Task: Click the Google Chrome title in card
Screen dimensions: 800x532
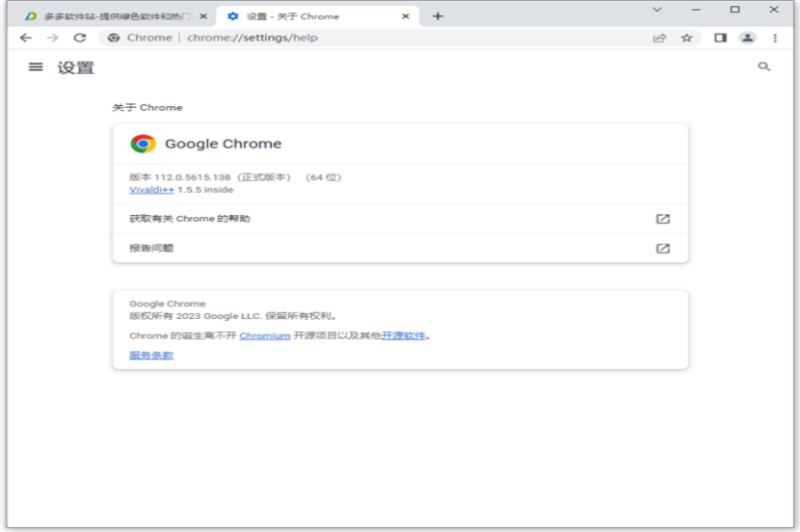Action: pos(223,144)
